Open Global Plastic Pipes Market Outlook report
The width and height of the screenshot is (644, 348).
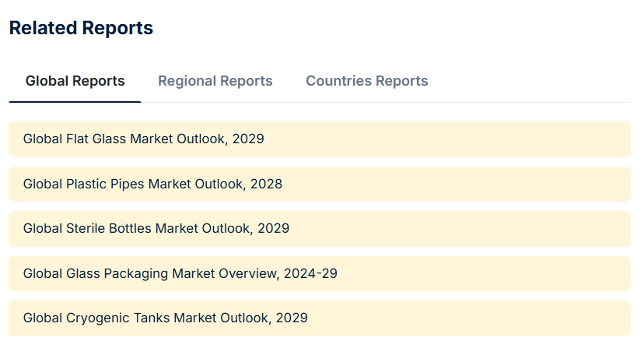(x=152, y=185)
